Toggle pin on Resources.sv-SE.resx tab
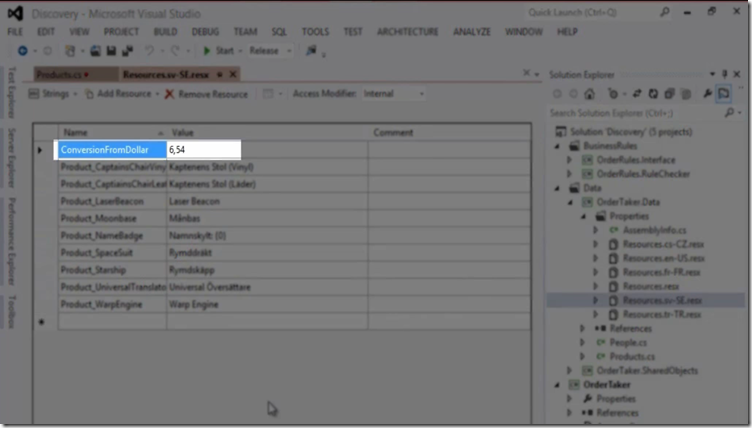The width and height of the screenshot is (752, 428). (x=219, y=74)
